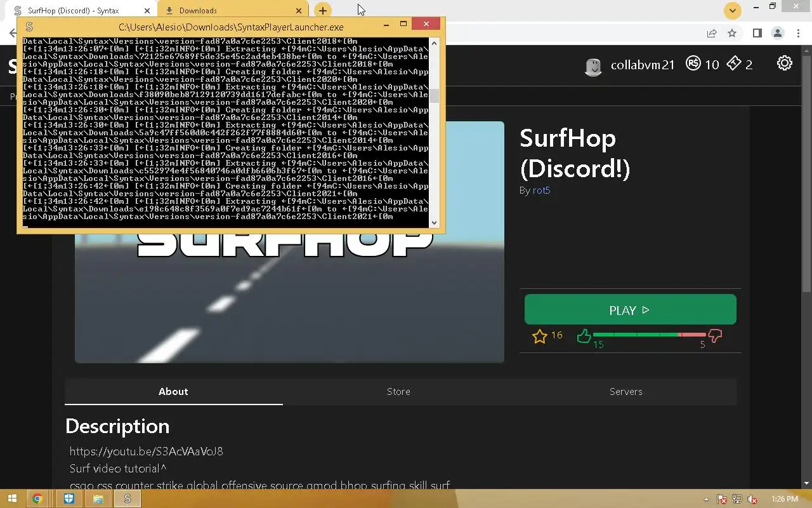The width and height of the screenshot is (812, 508).
Task: Open the settings gear in site header
Action: pos(785,63)
